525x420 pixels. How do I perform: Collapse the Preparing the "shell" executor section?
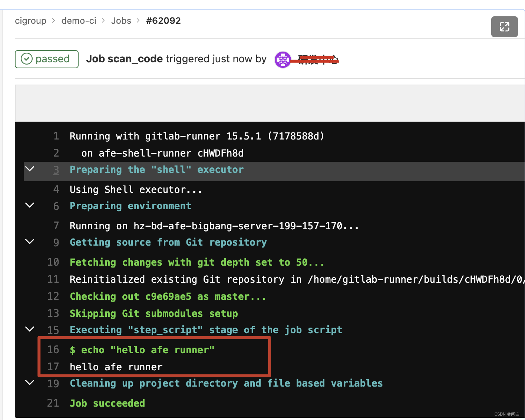30,169
